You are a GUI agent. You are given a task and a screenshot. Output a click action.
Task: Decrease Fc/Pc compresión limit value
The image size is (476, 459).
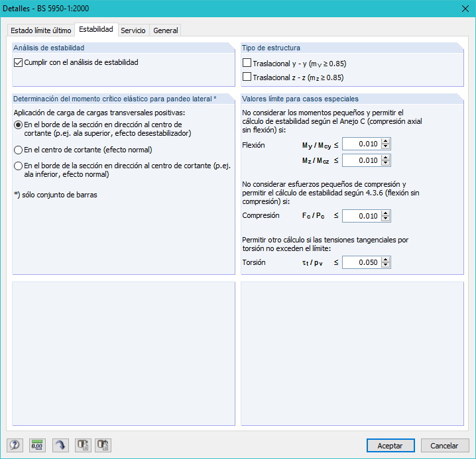coord(386,219)
